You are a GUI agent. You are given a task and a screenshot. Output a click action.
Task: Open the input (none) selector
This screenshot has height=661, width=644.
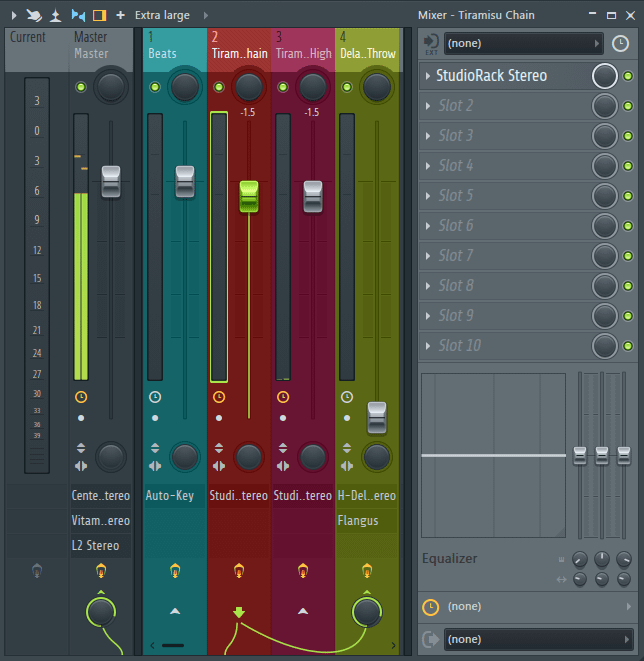[x=523, y=43]
